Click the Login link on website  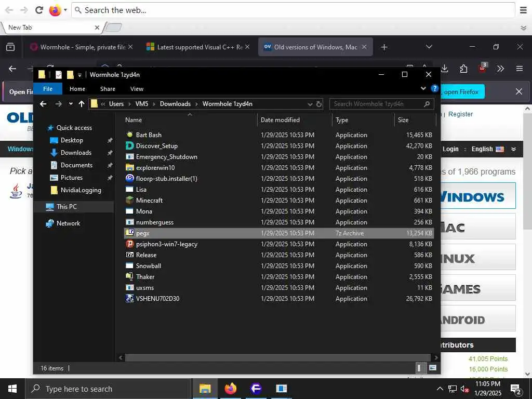pos(450,149)
